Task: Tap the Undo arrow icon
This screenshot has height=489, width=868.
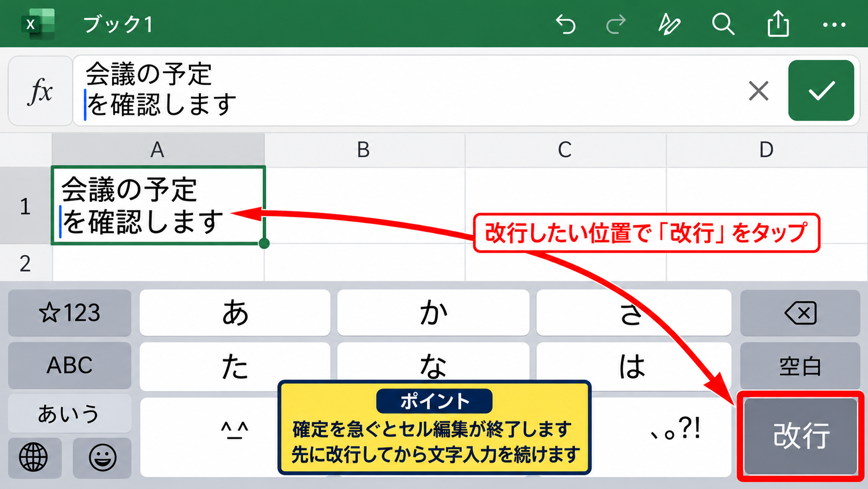Action: [x=566, y=24]
